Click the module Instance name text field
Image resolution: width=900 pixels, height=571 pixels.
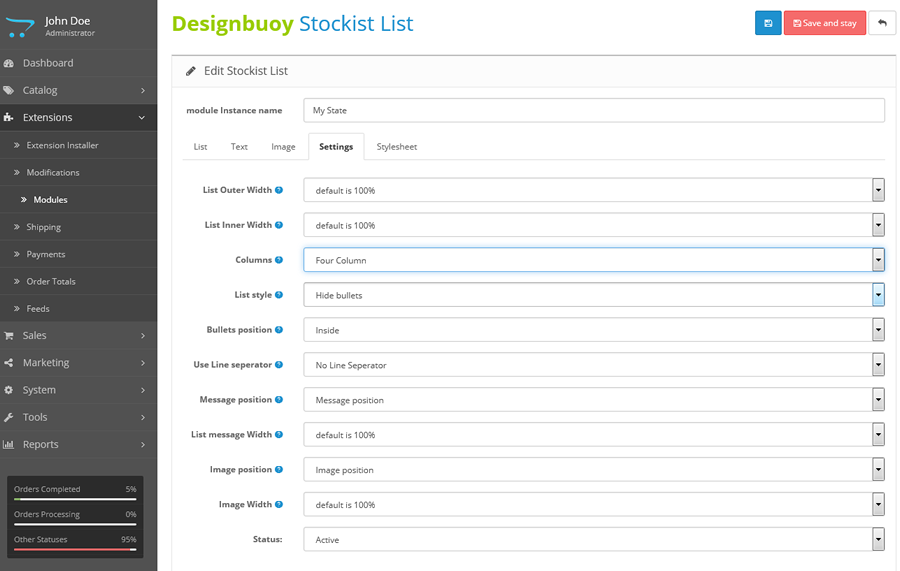(x=593, y=110)
